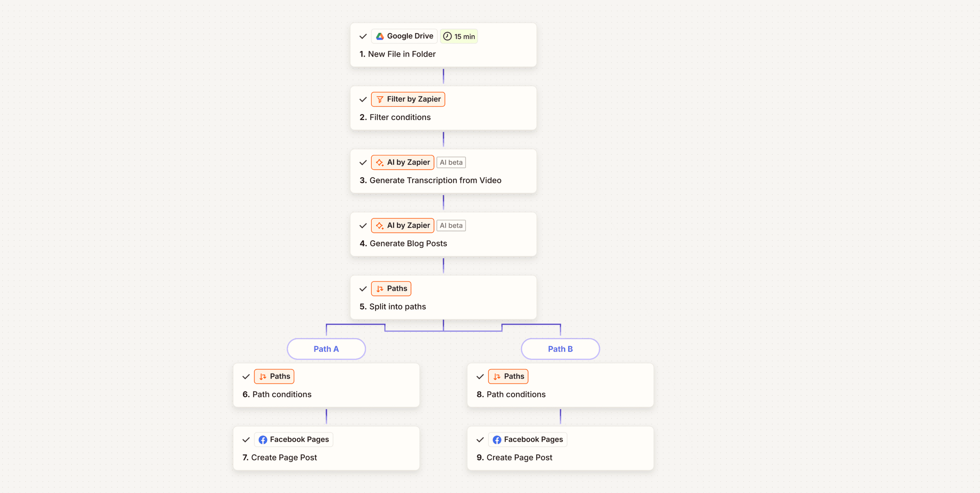Click the 15 min trigger interval badge
980x493 pixels.
click(459, 36)
